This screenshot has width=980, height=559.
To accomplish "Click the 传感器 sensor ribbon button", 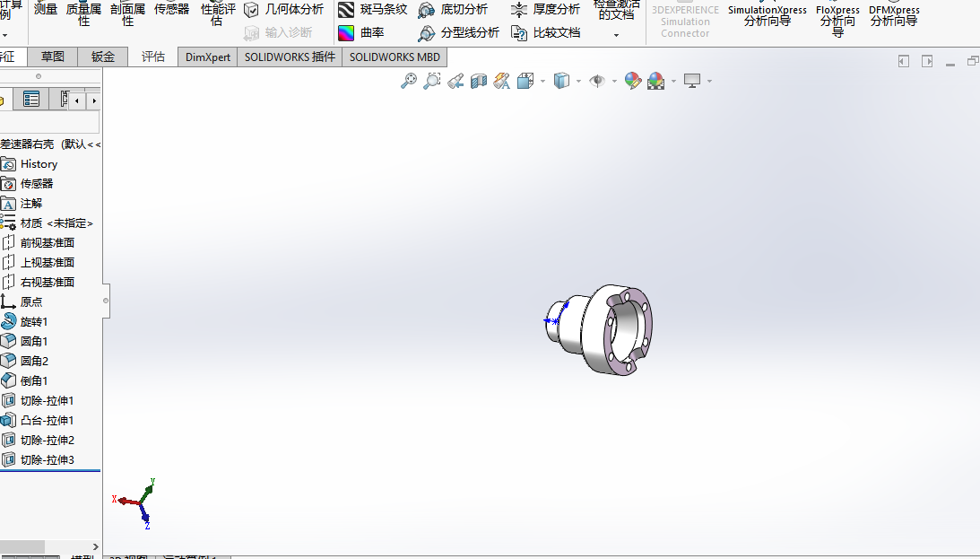I will coord(172,9).
